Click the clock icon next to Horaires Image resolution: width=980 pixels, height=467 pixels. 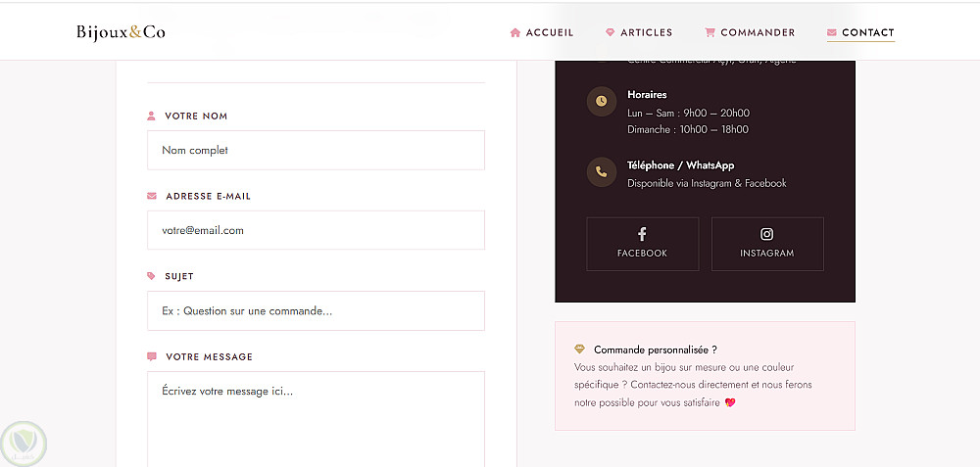pos(602,101)
